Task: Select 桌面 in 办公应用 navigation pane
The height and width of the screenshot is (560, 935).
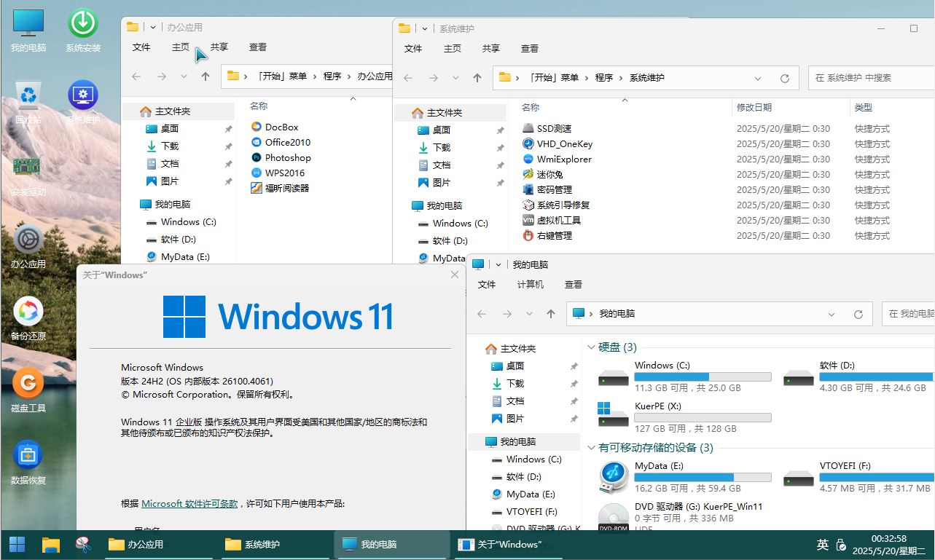Action: [x=170, y=128]
